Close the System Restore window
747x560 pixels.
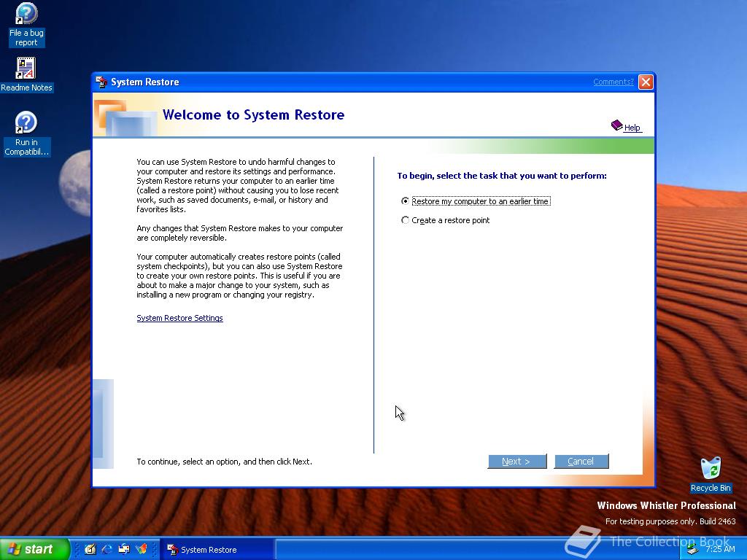[646, 82]
